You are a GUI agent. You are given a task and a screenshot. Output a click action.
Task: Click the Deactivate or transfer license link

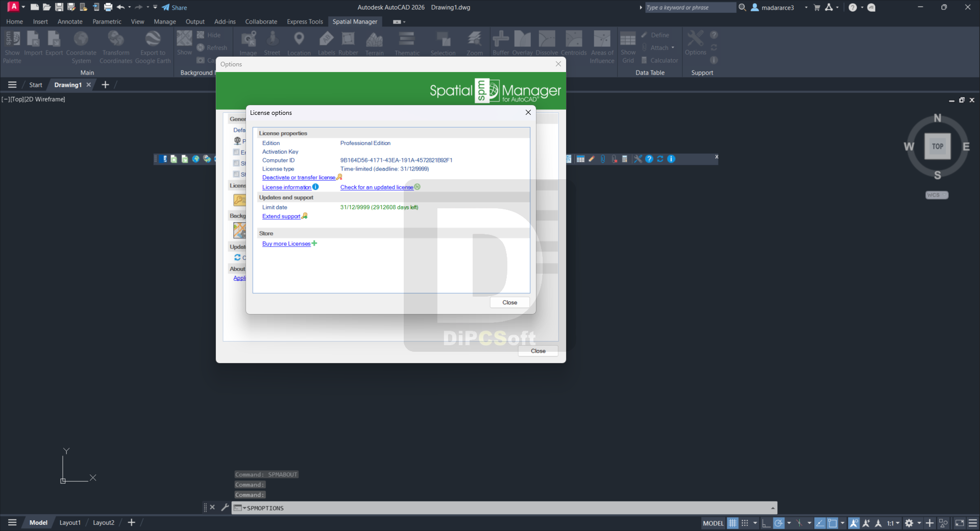click(x=299, y=178)
